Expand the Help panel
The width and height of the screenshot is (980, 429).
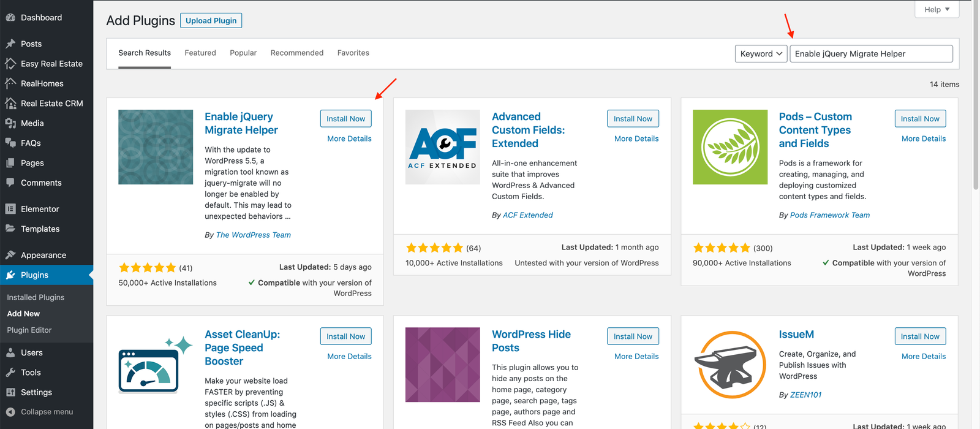click(937, 9)
